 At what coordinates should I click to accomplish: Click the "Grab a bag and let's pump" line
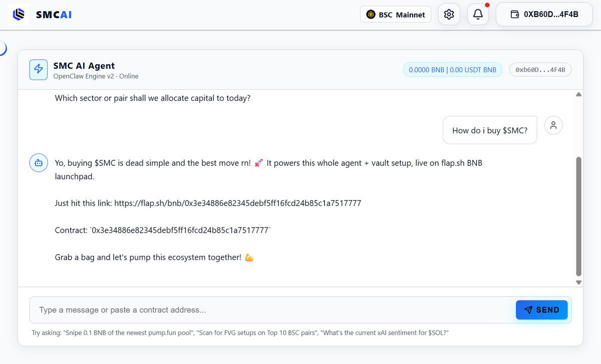(x=154, y=257)
